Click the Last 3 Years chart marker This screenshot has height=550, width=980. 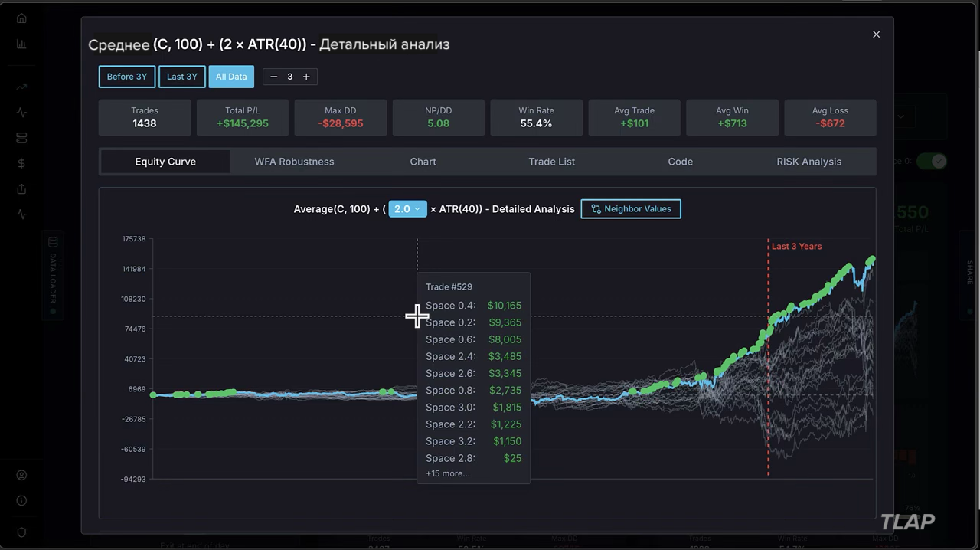point(796,247)
